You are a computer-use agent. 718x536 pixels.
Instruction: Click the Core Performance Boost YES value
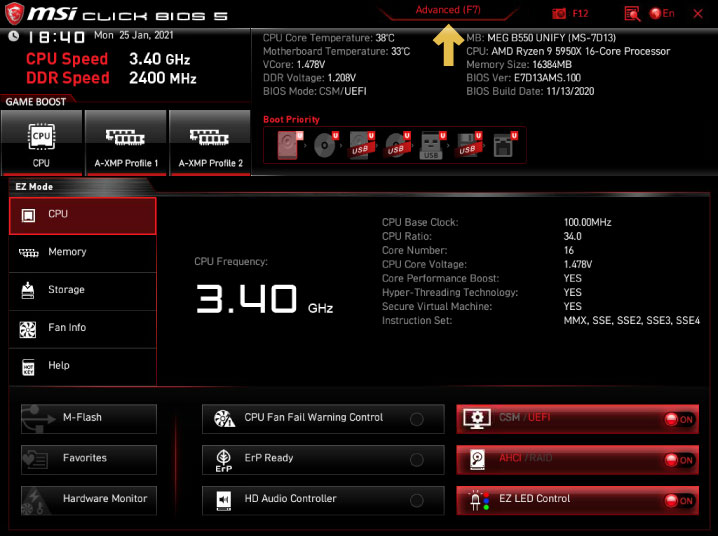[572, 278]
